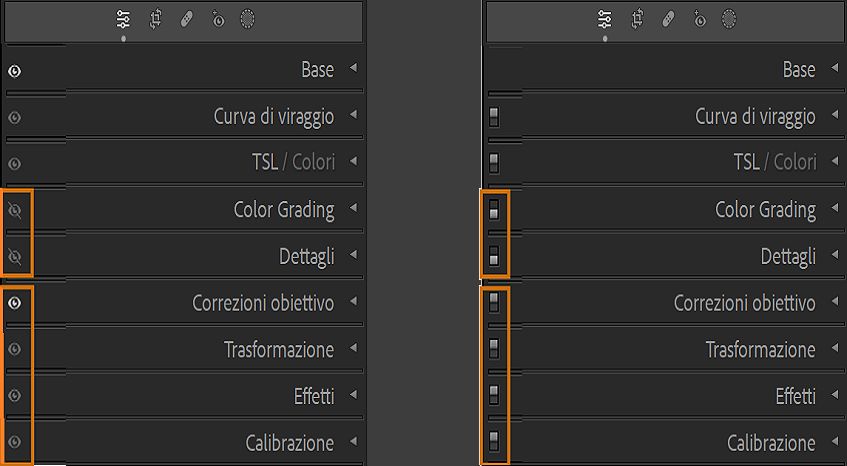Viewport: 847px width, 466px height.
Task: Toggle Base panel eye icon in left panel
Action: coord(14,71)
